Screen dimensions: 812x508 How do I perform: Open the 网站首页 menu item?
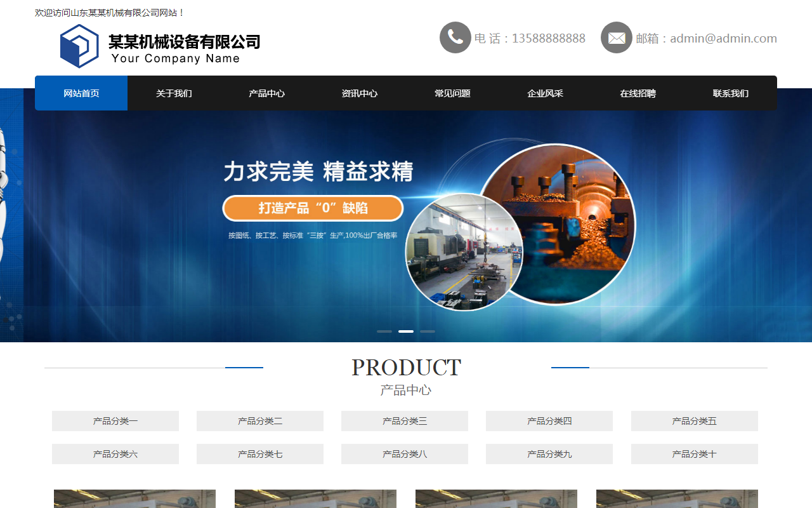[81, 93]
